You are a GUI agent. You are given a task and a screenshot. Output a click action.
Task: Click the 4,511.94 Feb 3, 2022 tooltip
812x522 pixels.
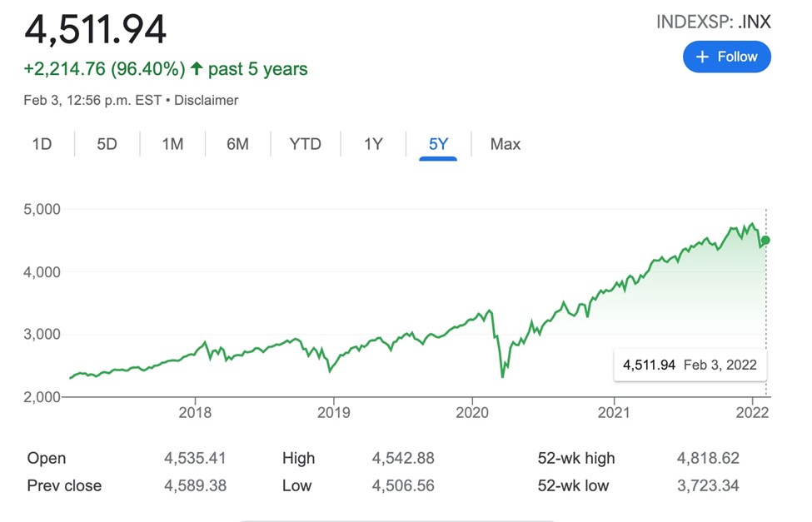[690, 364]
